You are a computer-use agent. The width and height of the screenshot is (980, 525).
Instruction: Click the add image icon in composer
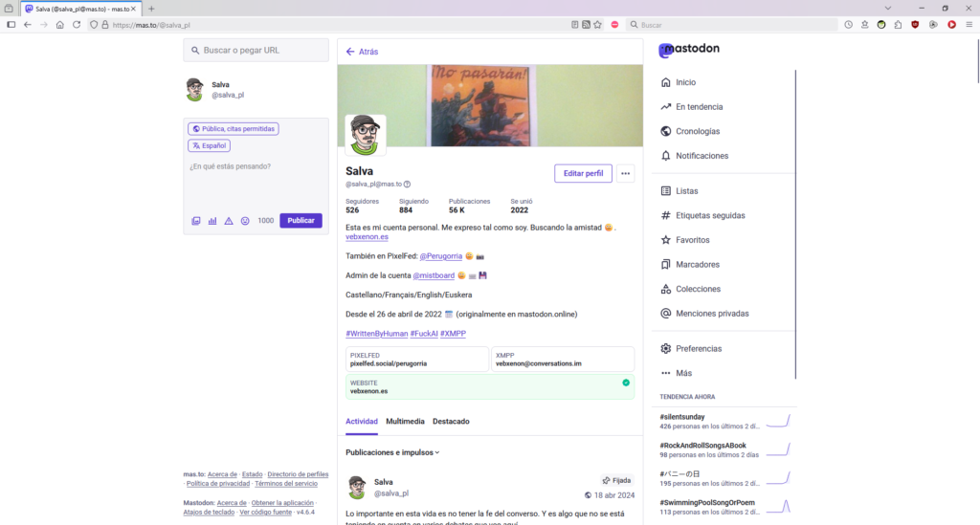pyautogui.click(x=195, y=220)
